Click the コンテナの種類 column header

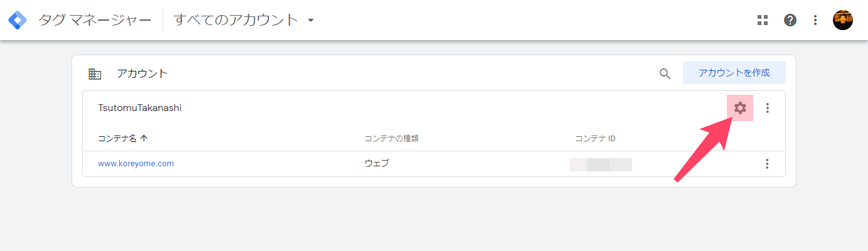(391, 138)
